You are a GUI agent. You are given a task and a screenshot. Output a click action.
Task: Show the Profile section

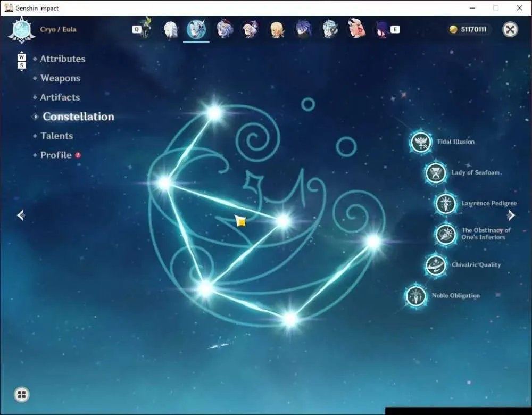pos(56,155)
